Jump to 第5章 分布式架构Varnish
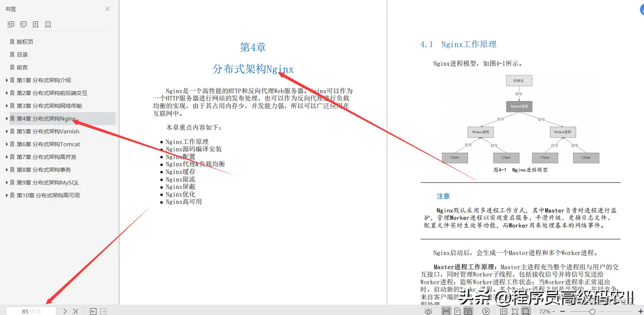This screenshot has height=315, width=644. click(x=48, y=131)
